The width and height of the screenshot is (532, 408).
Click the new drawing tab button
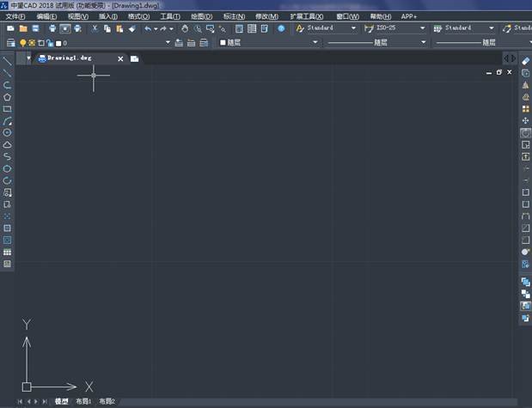coord(135,58)
